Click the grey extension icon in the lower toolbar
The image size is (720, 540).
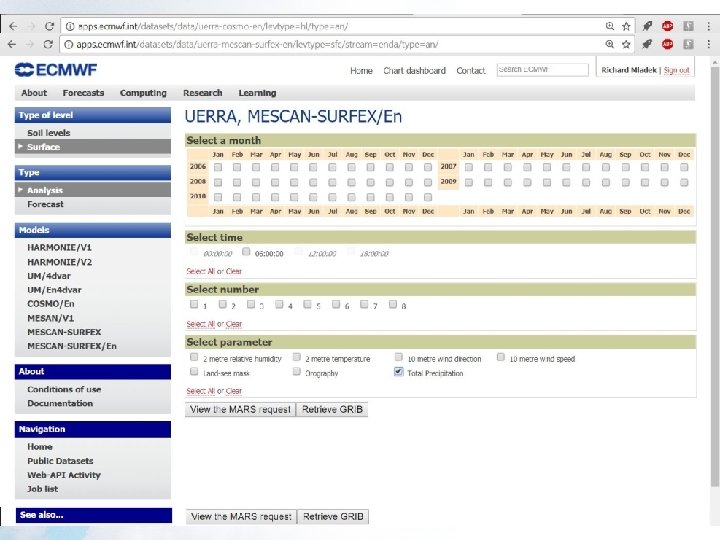[688, 45]
